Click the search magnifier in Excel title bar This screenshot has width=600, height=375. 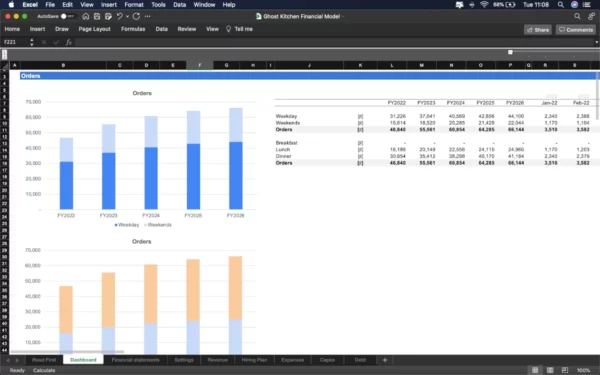click(x=577, y=16)
